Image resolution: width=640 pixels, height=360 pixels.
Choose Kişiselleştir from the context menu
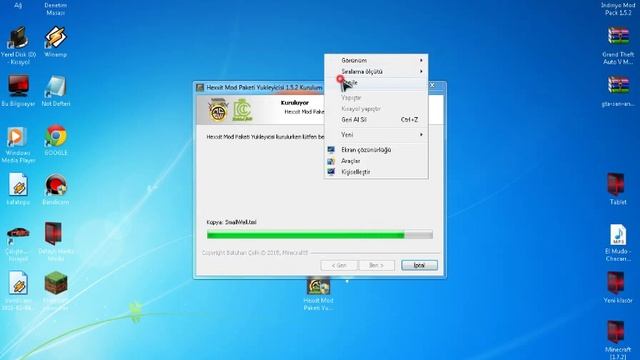click(x=376, y=172)
